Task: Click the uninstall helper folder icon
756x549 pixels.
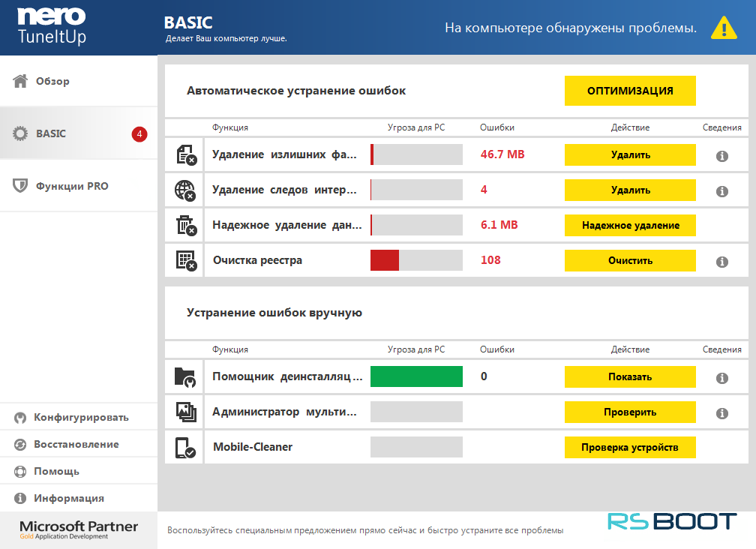Action: 185,377
